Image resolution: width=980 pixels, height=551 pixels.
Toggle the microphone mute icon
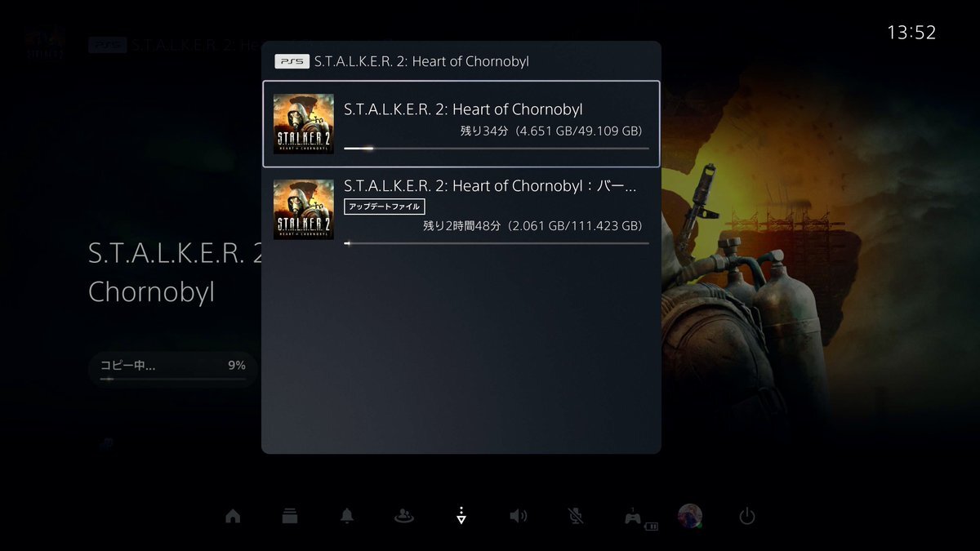(576, 516)
